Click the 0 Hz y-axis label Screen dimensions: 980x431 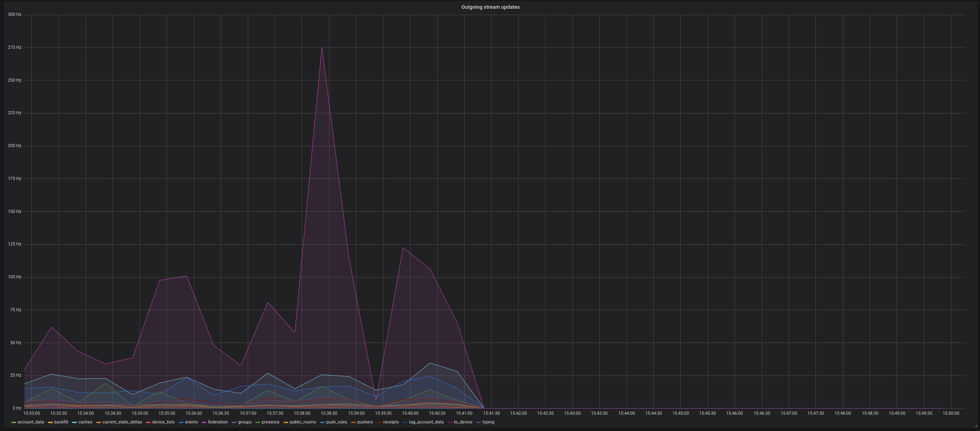tap(17, 408)
